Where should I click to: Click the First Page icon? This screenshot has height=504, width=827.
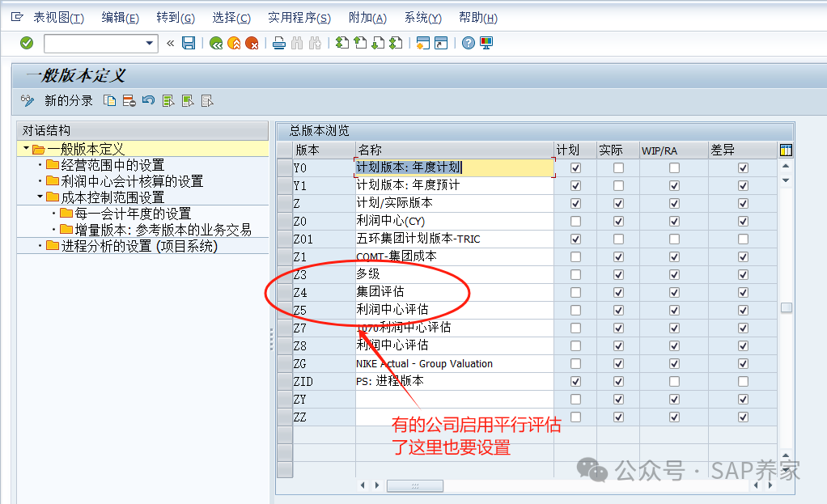coord(342,43)
